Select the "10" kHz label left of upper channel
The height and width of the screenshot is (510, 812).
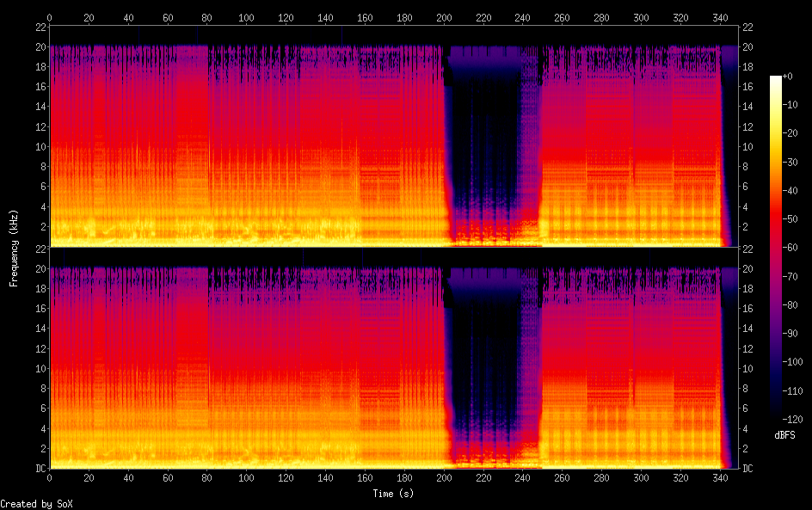39,147
